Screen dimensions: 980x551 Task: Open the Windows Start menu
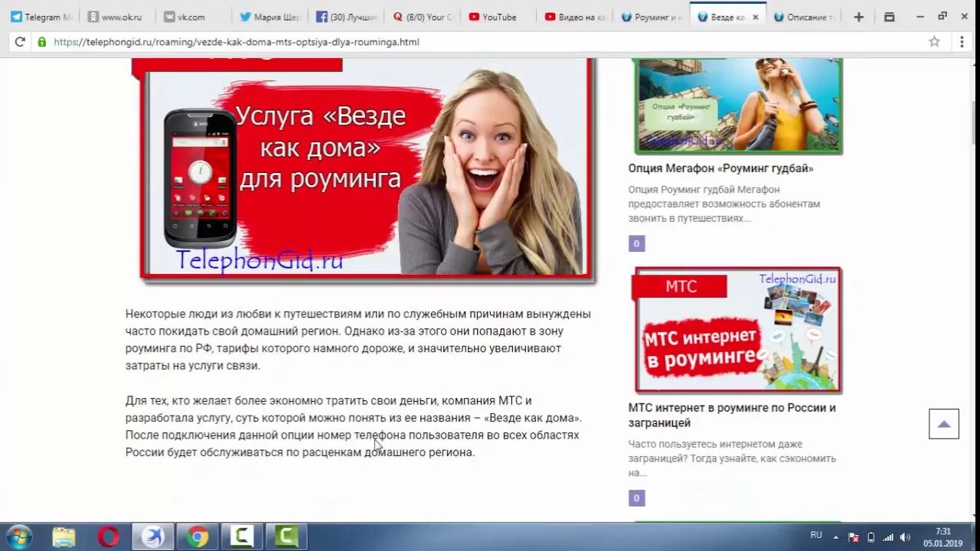click(19, 537)
